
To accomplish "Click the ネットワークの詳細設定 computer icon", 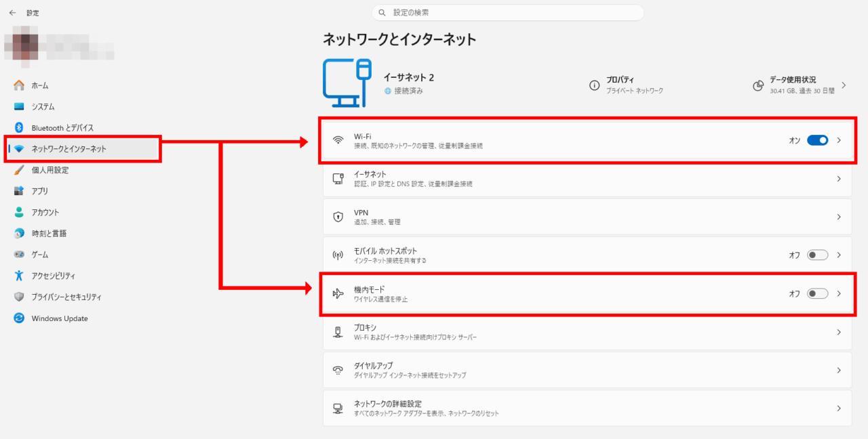I will click(x=338, y=409).
